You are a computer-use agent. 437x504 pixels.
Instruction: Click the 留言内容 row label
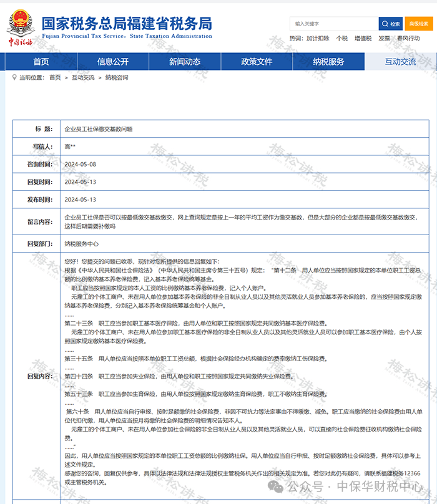[x=40, y=222]
